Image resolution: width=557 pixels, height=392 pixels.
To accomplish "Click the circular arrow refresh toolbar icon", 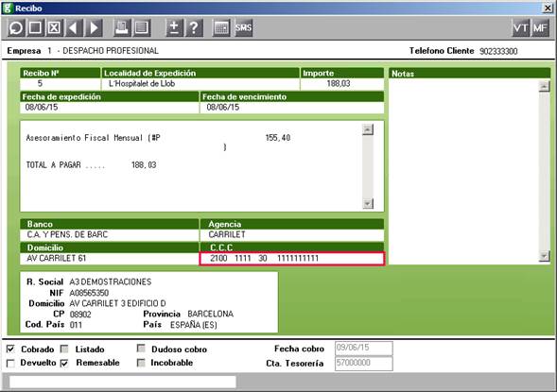I will pyautogui.click(x=16, y=27).
